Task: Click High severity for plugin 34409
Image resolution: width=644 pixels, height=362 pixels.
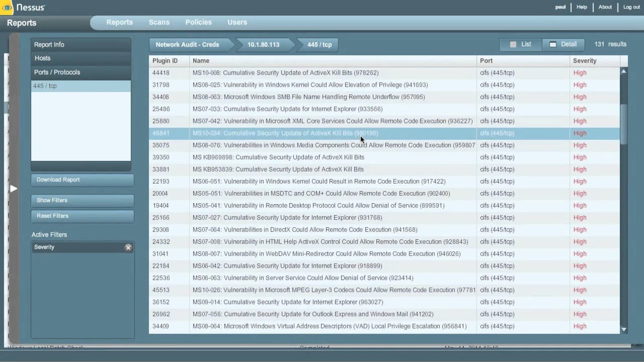Action: click(x=580, y=326)
